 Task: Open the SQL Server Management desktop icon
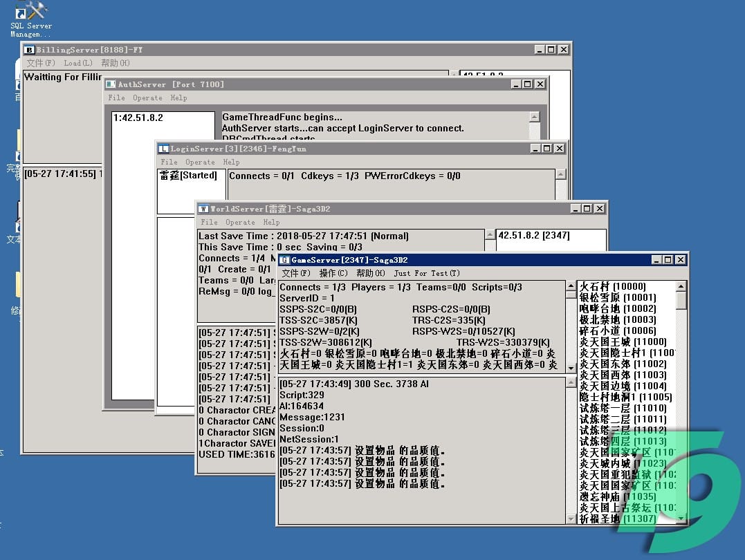[30, 14]
